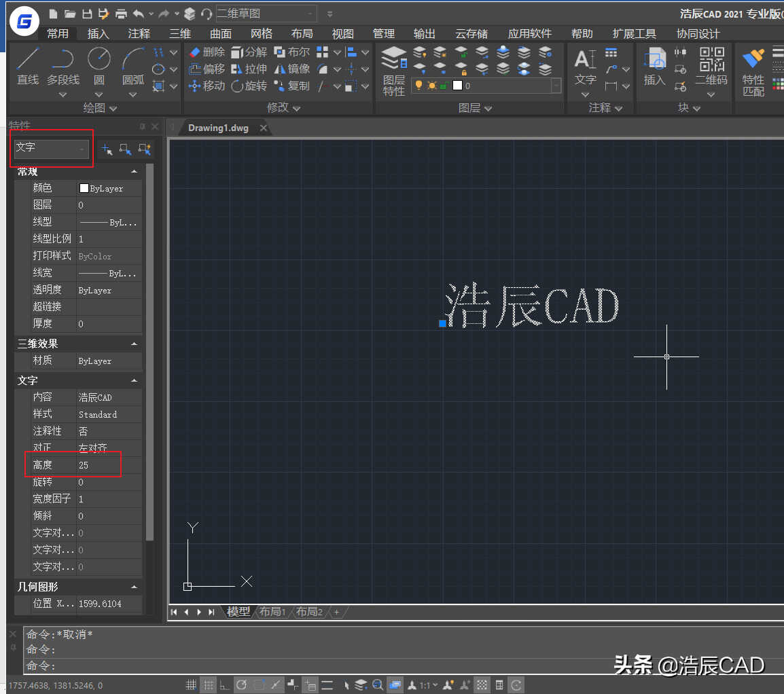Click the Quick Select icon in properties panel
The image size is (784, 694).
pyautogui.click(x=145, y=149)
